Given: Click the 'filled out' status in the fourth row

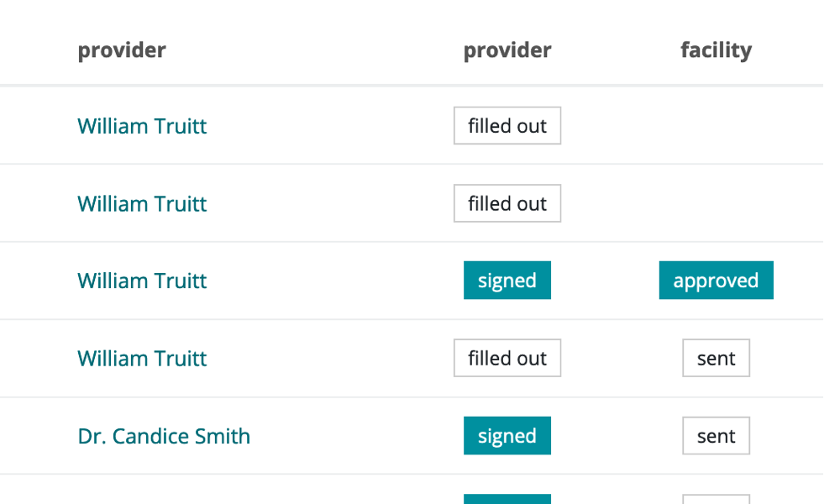Looking at the screenshot, I should 507,358.
